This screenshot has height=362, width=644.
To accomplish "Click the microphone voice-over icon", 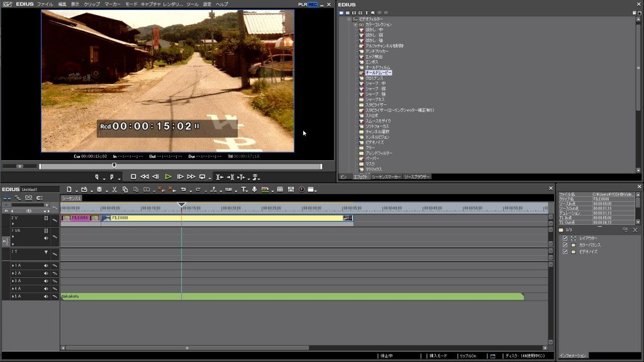I will coord(254,189).
